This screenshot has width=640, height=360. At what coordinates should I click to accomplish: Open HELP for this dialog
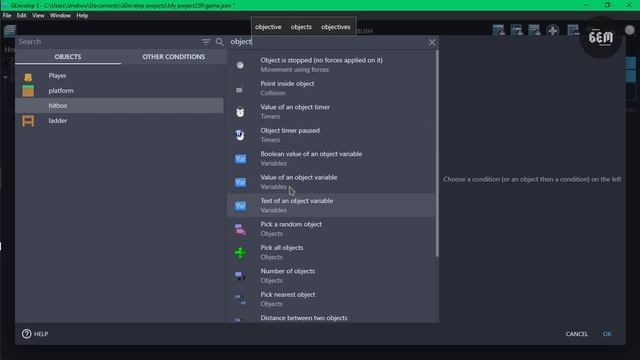click(x=35, y=334)
